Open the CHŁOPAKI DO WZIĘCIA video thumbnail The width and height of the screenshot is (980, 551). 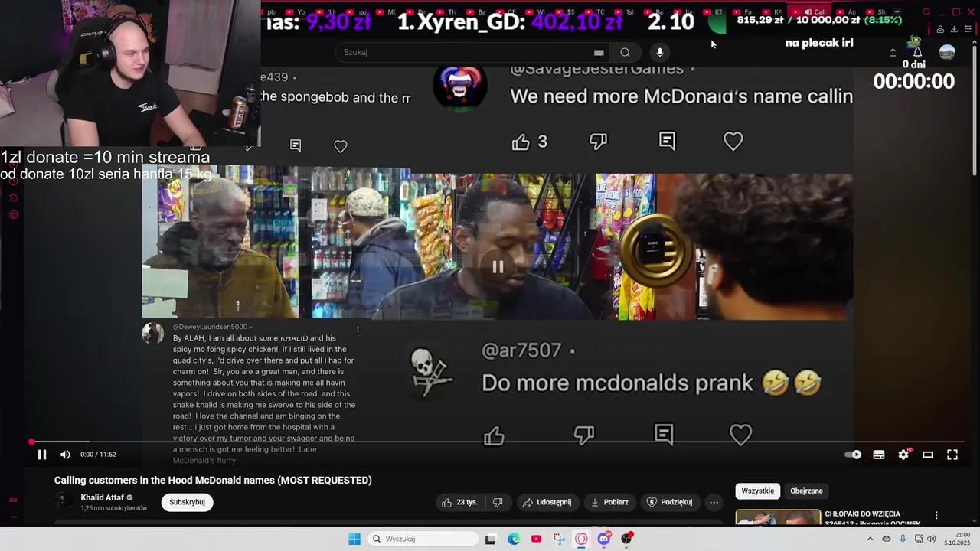778,517
